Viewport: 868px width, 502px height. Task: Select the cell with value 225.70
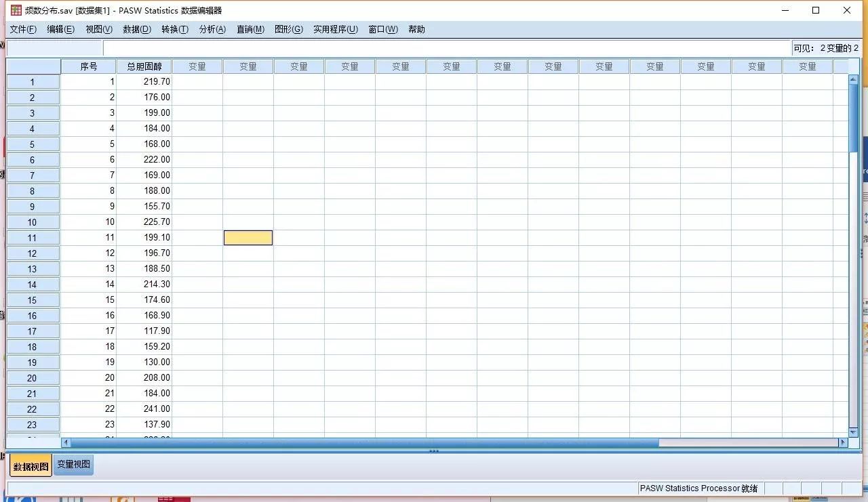coord(144,222)
